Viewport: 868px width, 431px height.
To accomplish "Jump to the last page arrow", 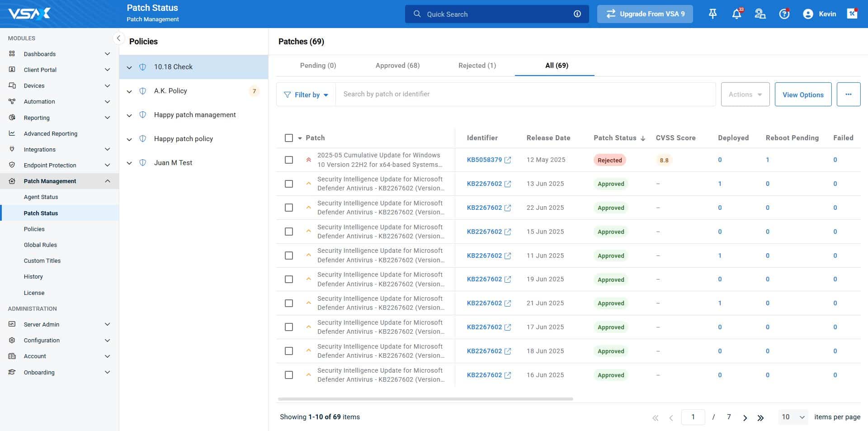I will point(760,418).
